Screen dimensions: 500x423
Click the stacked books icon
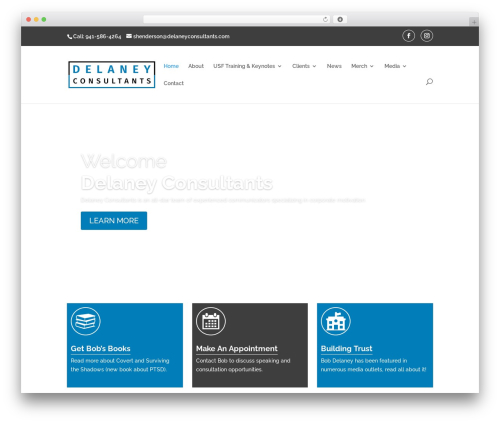[x=85, y=321]
